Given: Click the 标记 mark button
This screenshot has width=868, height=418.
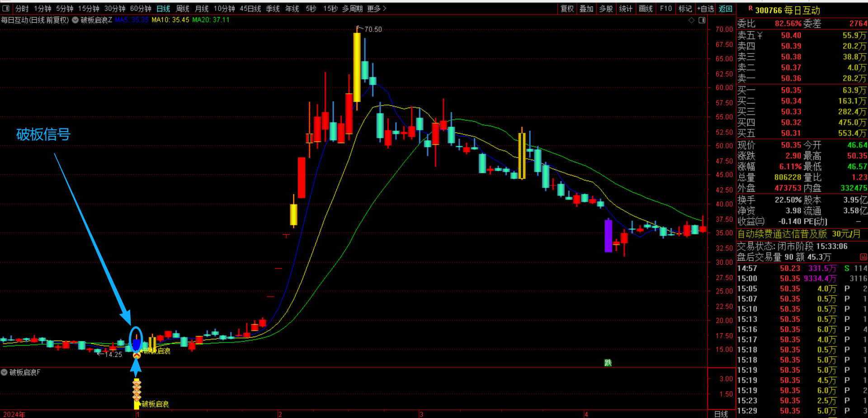Looking at the screenshot, I should (x=685, y=9).
